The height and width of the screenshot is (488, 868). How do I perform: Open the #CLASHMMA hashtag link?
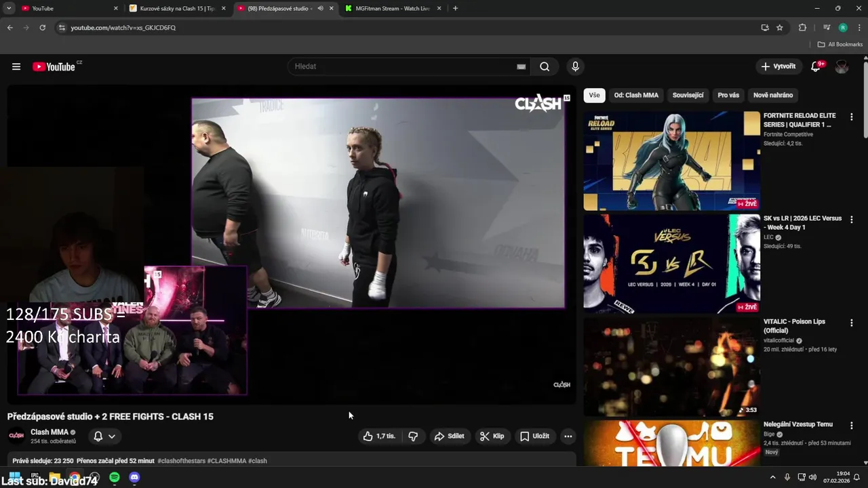(226, 461)
